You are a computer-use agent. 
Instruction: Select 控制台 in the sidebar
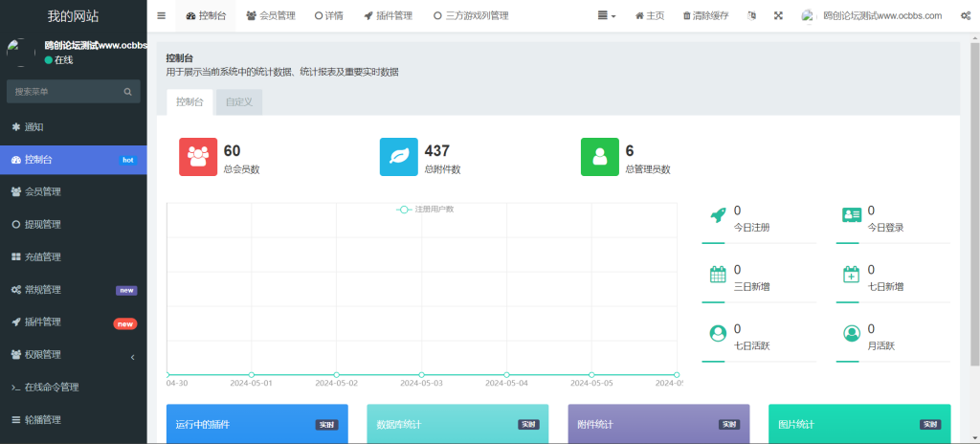73,160
